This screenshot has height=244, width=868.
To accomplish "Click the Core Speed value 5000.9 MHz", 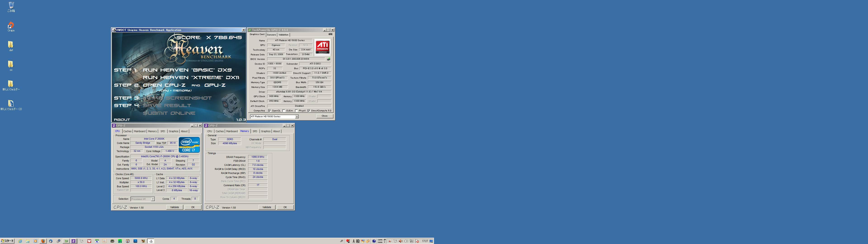I will pyautogui.click(x=141, y=178).
